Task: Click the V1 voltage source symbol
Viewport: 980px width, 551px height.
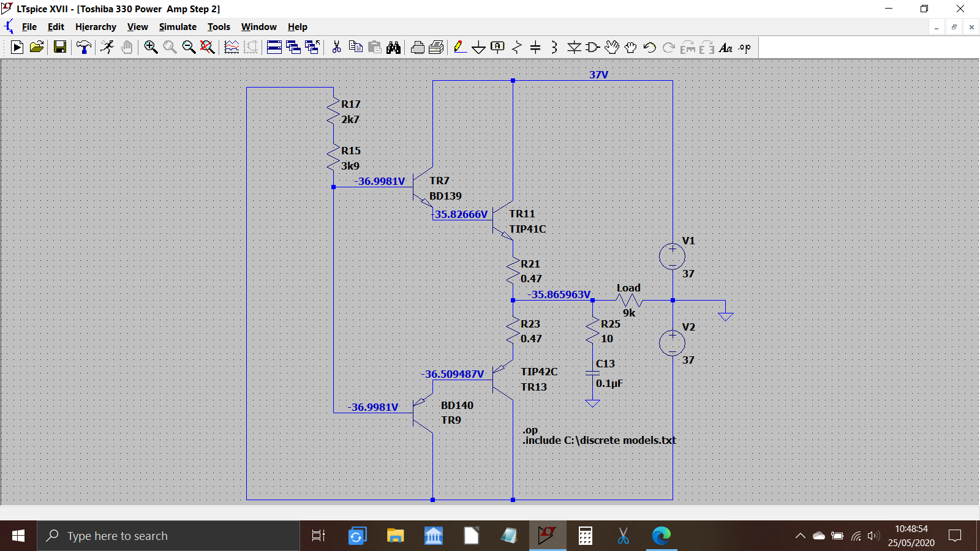Action: tap(672, 257)
